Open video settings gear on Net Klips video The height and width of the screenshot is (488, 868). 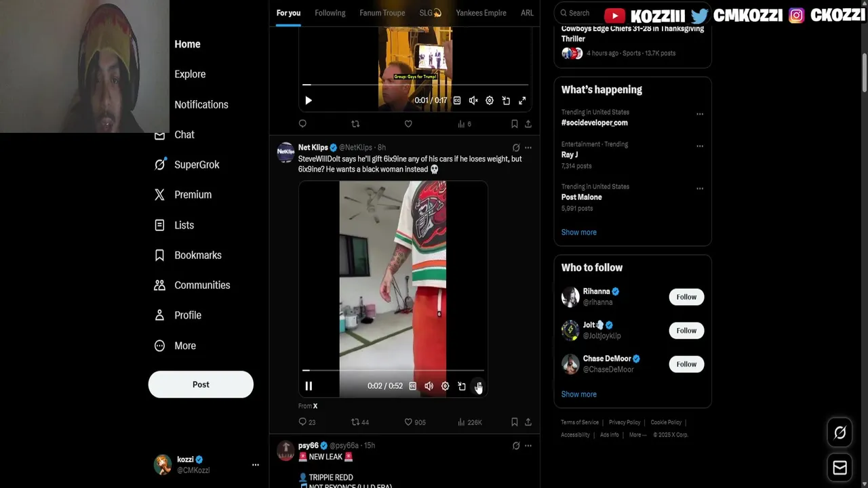[445, 386]
